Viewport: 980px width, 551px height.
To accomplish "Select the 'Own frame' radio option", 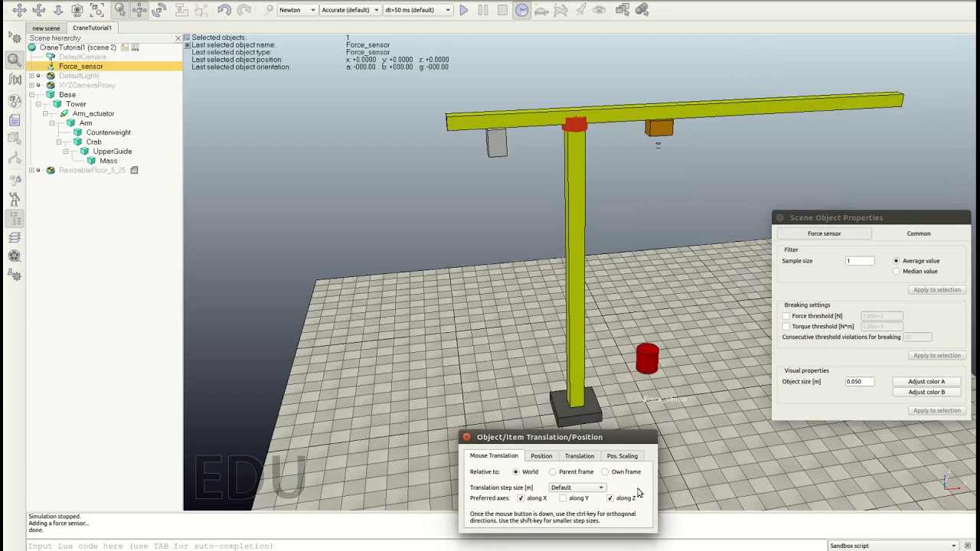I will tap(605, 472).
